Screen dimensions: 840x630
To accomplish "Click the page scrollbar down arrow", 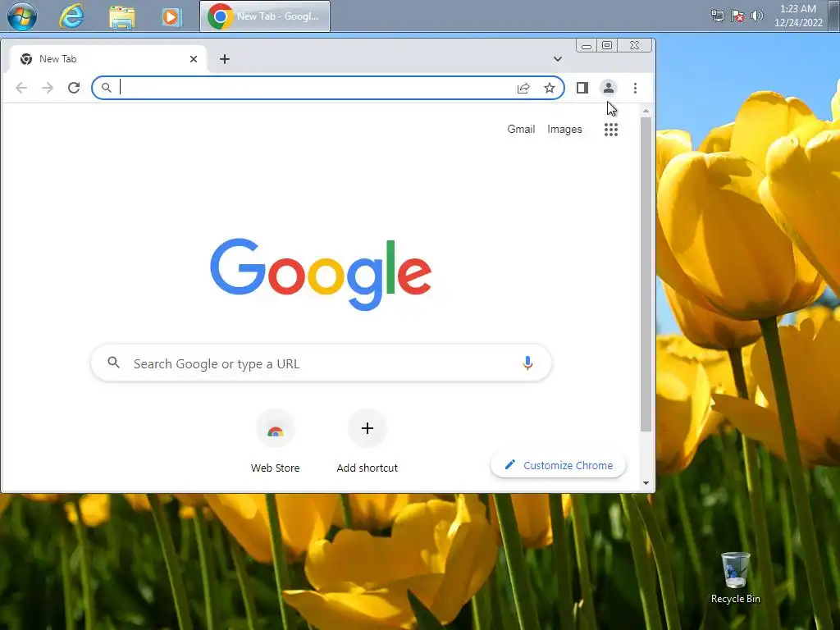I will point(646,482).
